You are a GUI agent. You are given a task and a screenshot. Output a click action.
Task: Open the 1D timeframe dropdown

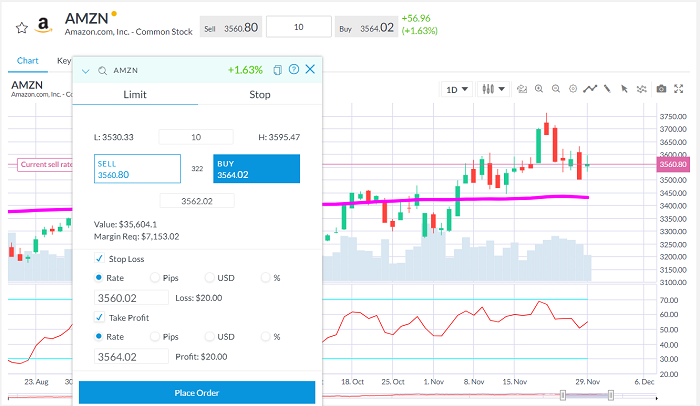click(x=457, y=89)
